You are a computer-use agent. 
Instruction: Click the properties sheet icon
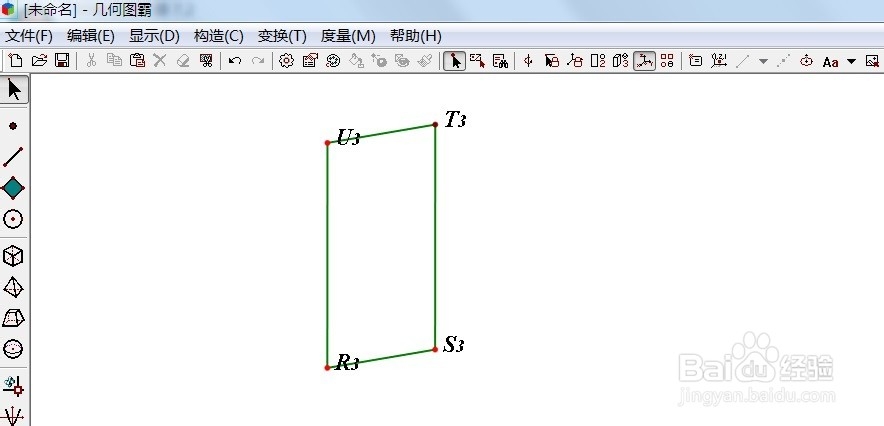[310, 60]
